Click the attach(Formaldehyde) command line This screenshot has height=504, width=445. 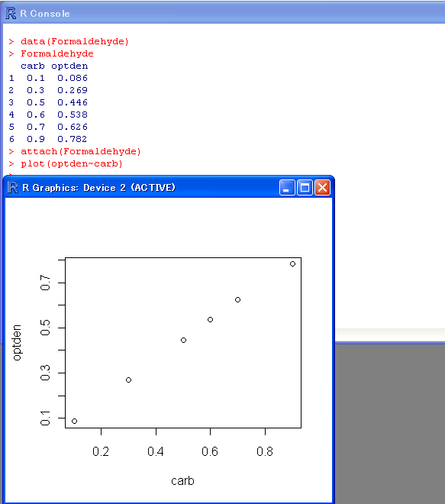[x=81, y=151]
